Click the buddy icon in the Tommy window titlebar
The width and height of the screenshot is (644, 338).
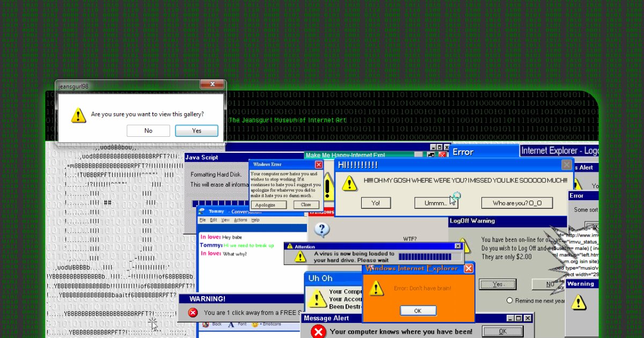201,211
